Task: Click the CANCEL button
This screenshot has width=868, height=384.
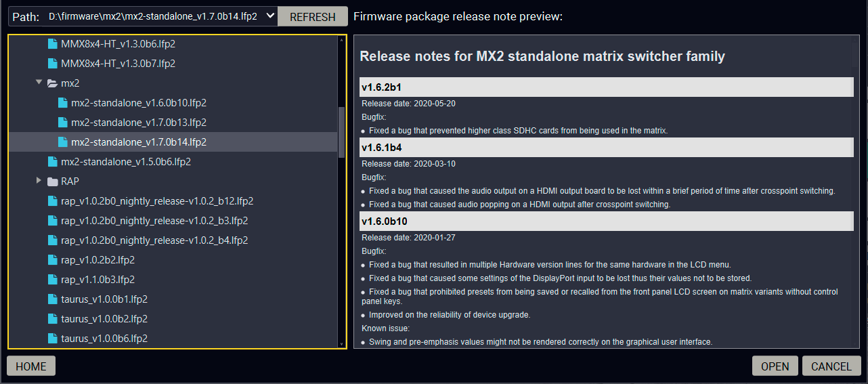Action: (831, 366)
